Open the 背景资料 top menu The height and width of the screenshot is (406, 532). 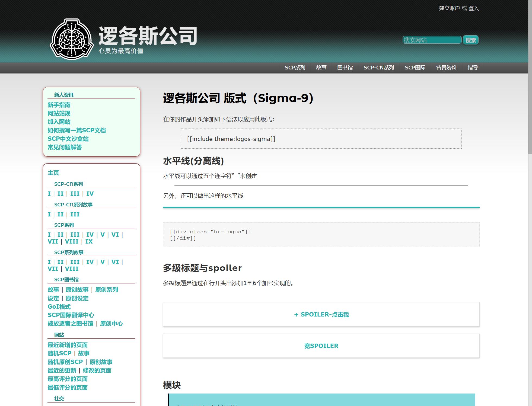pos(446,68)
